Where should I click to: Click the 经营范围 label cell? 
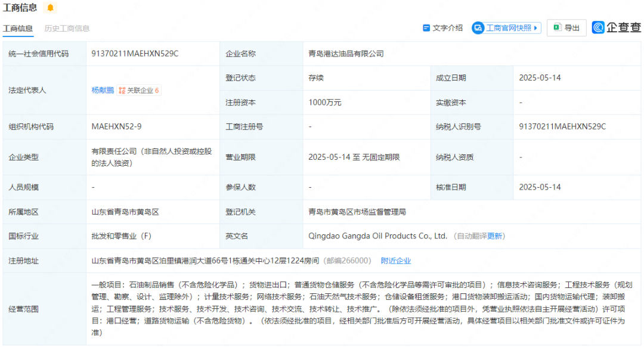[44, 309]
